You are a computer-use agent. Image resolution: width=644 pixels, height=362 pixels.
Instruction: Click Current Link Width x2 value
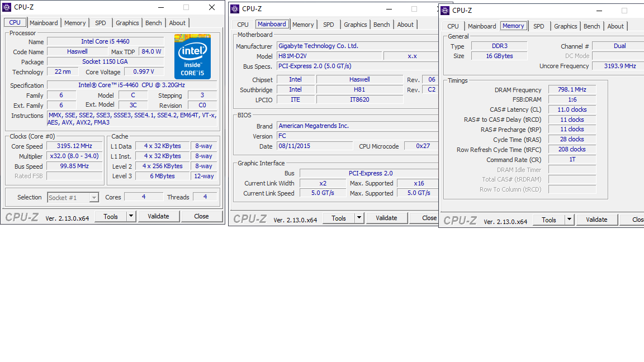tap(323, 183)
